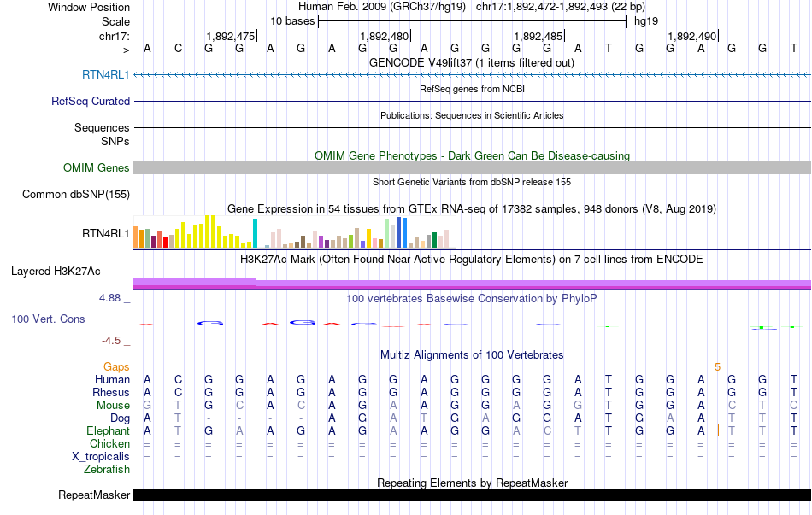Screen dimensions: 812x515
Task: Click the OMIM Genes gray bar
Action: coord(473,167)
